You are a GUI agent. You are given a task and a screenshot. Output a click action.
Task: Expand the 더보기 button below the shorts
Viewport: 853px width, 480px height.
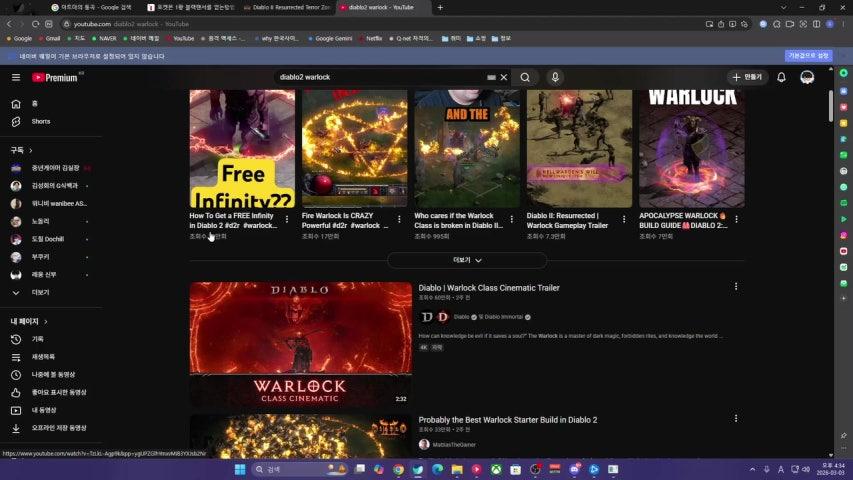467,260
